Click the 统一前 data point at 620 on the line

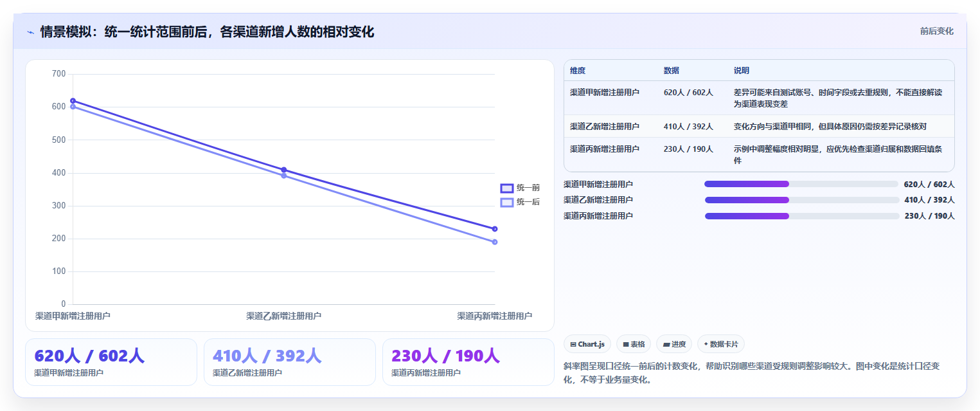(x=73, y=101)
